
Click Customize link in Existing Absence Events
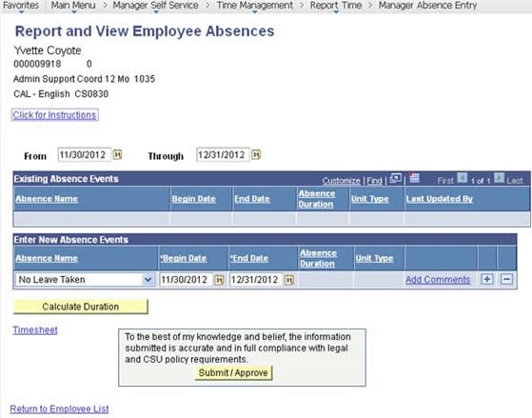341,181
